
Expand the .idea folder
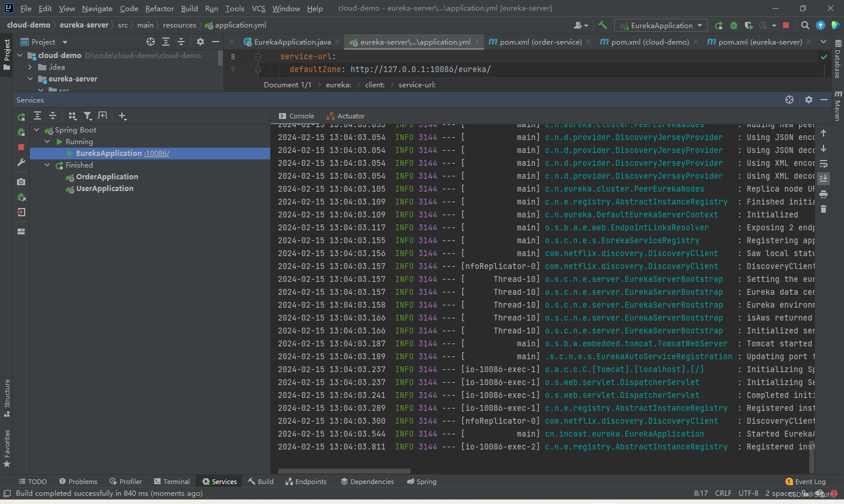pos(30,67)
